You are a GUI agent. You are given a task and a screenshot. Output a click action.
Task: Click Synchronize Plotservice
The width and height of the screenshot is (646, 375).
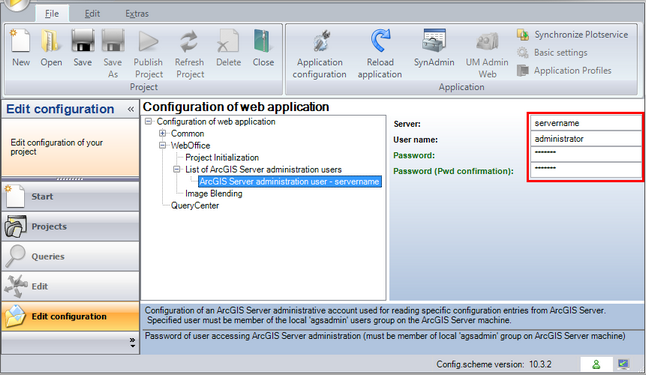click(573, 35)
